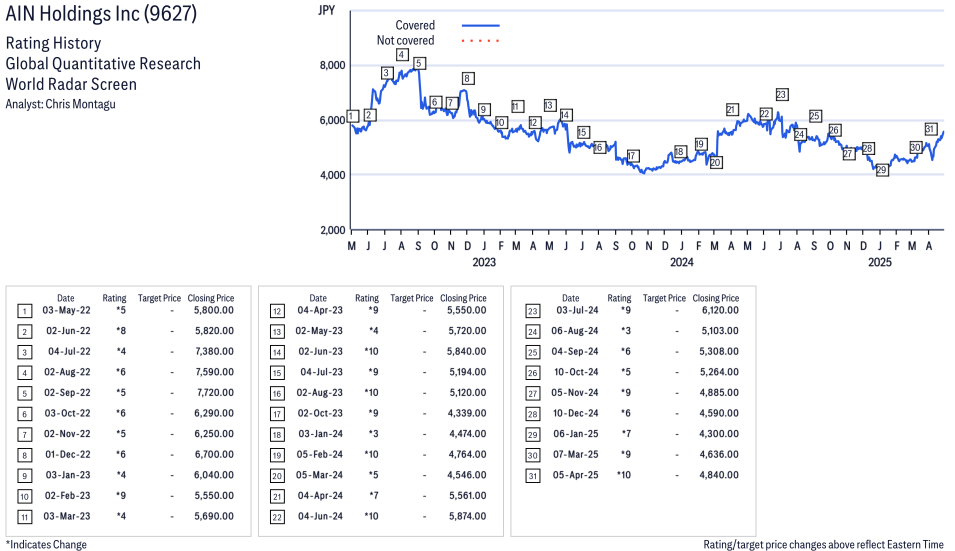Click the 5,103.00 closing price cell
Screen dimensions: 955x551
[x=720, y=331]
